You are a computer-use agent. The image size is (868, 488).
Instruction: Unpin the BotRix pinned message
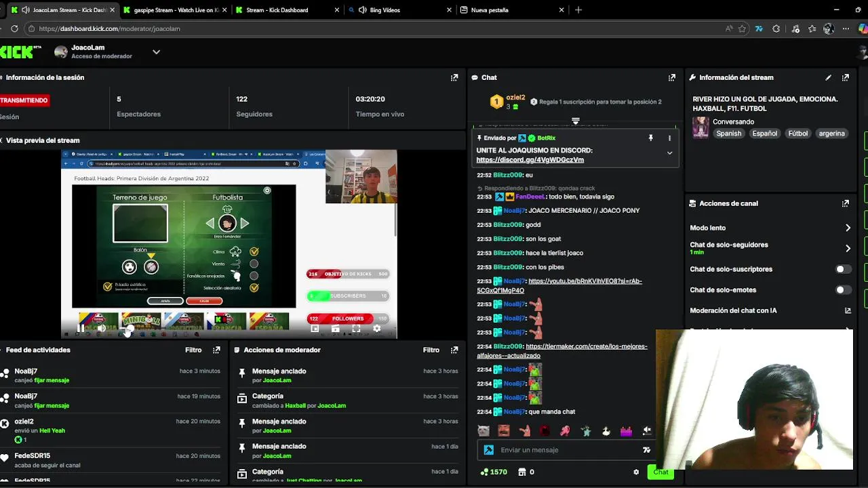coord(651,138)
